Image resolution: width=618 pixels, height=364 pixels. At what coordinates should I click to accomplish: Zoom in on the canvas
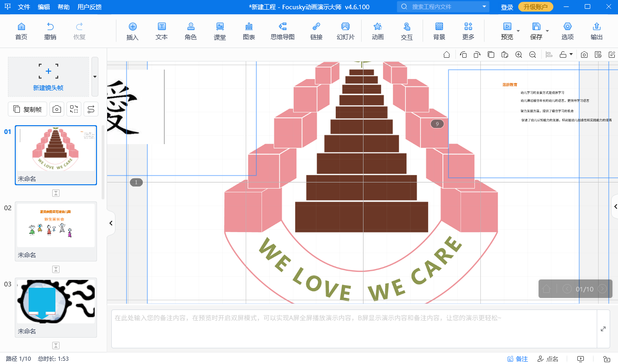pos(519,55)
